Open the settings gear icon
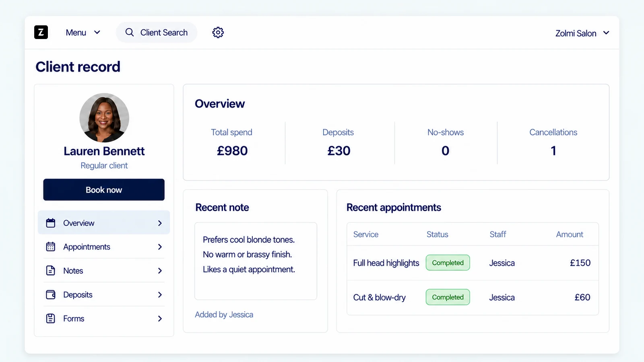Viewport: 644px width, 362px height. point(218,33)
